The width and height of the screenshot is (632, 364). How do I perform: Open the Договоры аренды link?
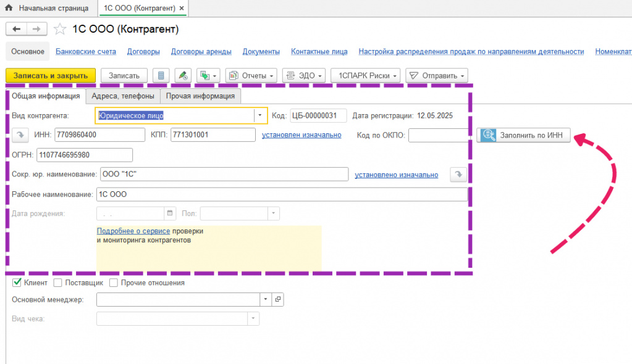[x=201, y=52]
